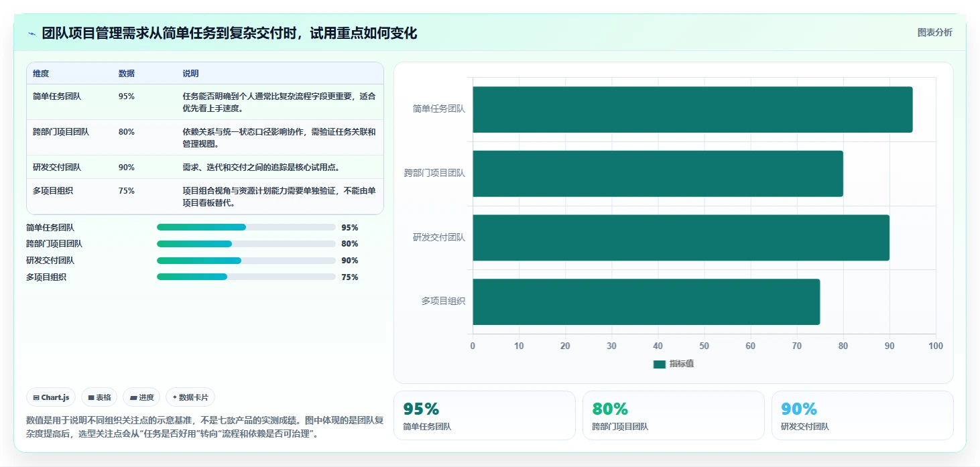Click the 简单任务团队 progress bar

[x=246, y=227]
